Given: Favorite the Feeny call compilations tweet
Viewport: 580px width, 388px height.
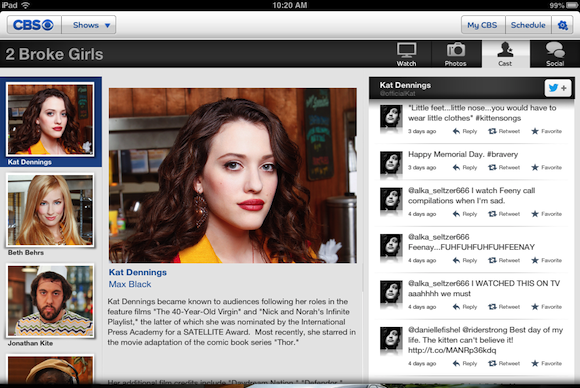Looking at the screenshot, I should 546,214.
